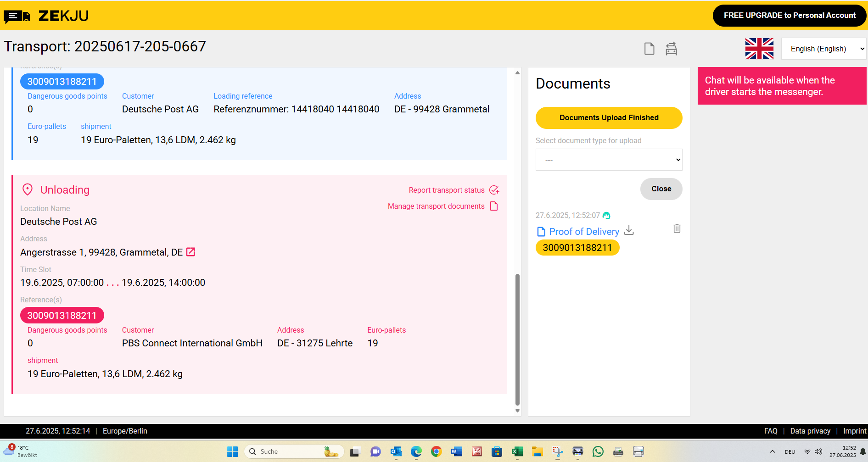Click Report transport status link
This screenshot has height=462, width=868.
[x=447, y=190]
